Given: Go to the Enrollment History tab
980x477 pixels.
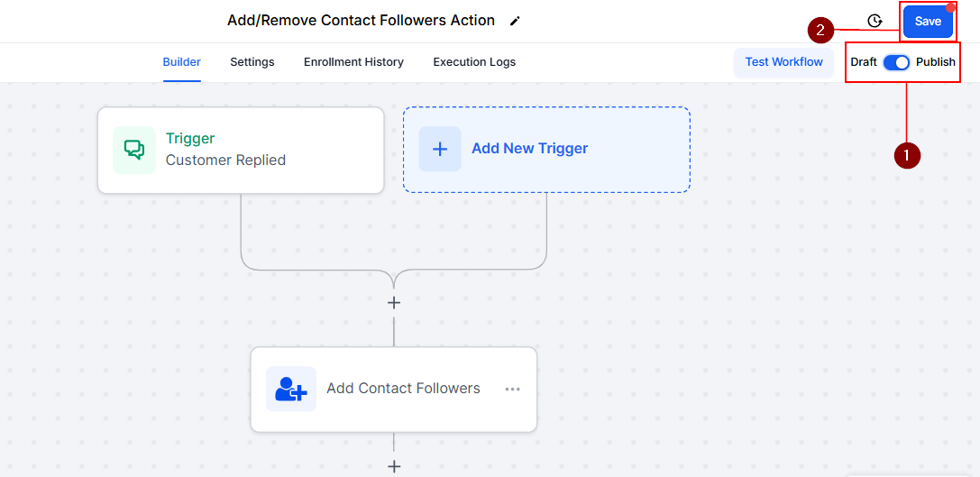Looking at the screenshot, I should click(x=353, y=62).
